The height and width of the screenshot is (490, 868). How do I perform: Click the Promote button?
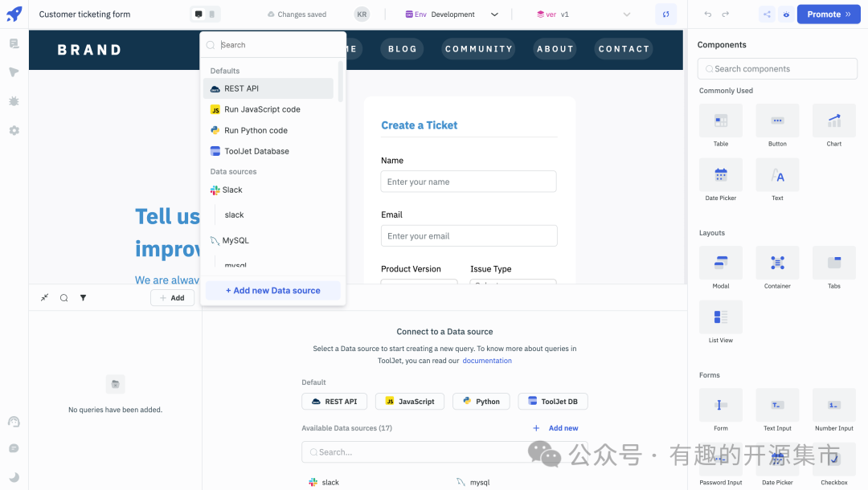pos(829,14)
